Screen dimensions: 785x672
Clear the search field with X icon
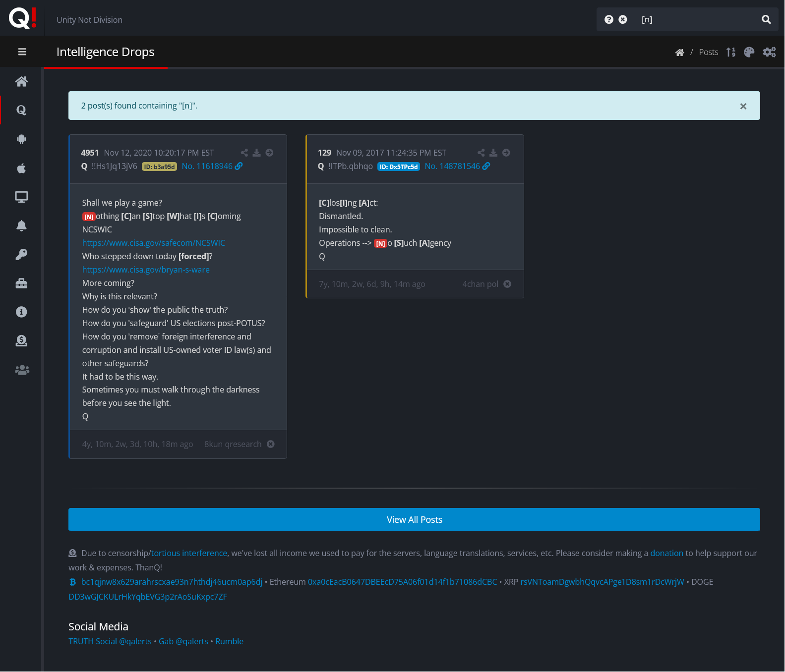click(x=623, y=19)
